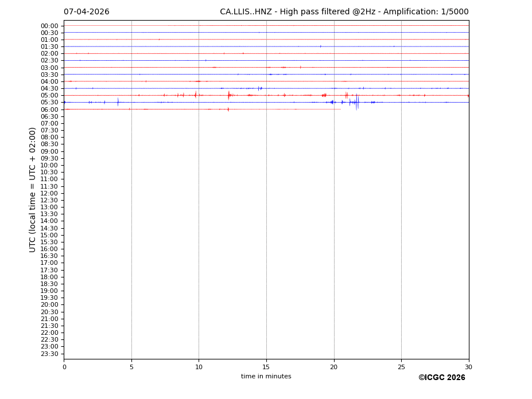Click the 07-04-2026 date label
532x399 pixels.
86,12
